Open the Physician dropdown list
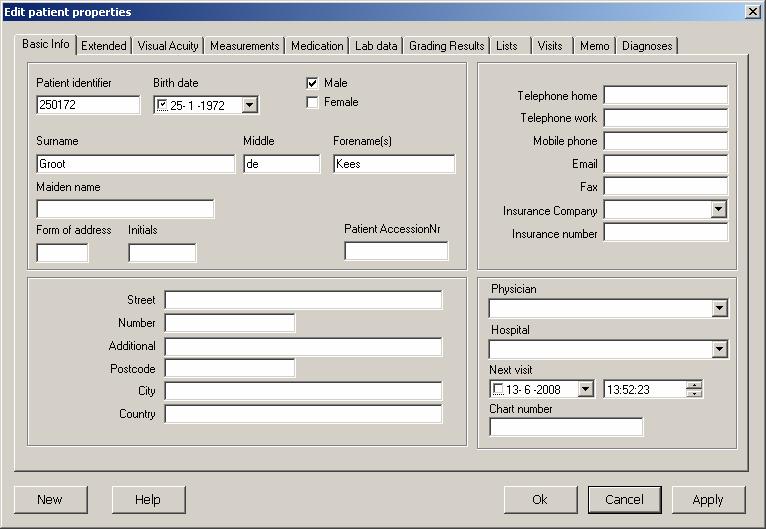This screenshot has width=766, height=529. click(x=720, y=309)
